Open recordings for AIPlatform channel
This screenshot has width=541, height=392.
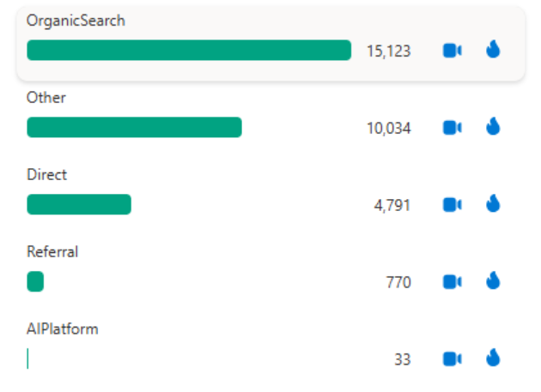453,359
